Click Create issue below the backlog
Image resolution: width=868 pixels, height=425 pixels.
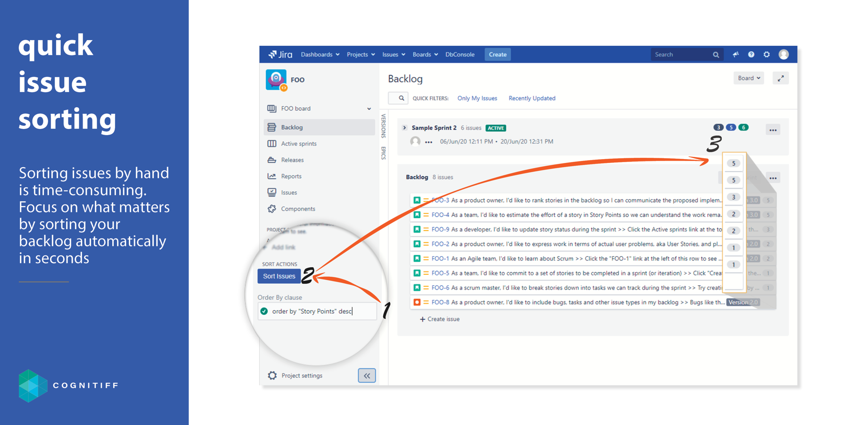click(439, 319)
